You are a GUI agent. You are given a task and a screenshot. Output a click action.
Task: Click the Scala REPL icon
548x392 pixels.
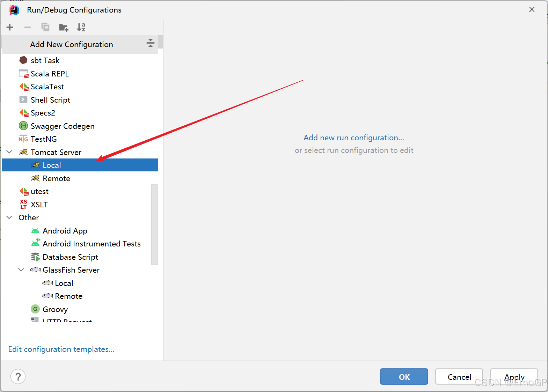(x=23, y=74)
